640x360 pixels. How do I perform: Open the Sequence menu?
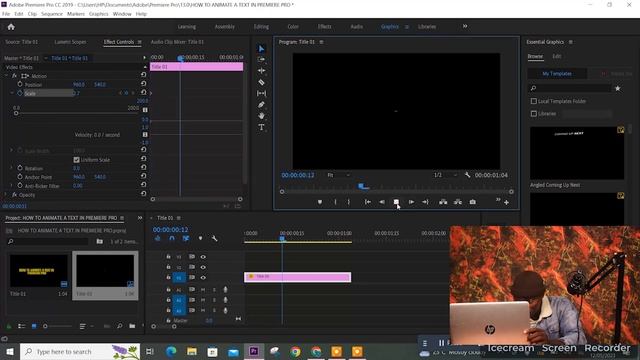[52, 14]
